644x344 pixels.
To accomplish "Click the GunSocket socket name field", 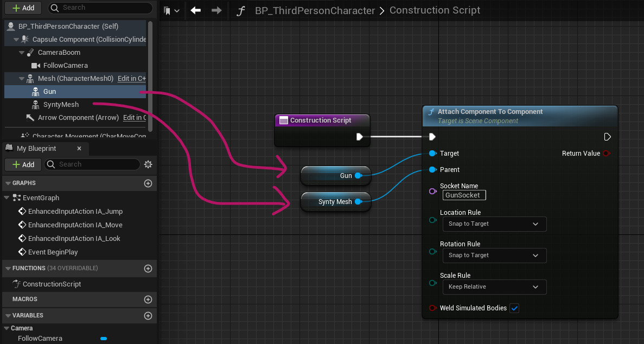I will [464, 195].
